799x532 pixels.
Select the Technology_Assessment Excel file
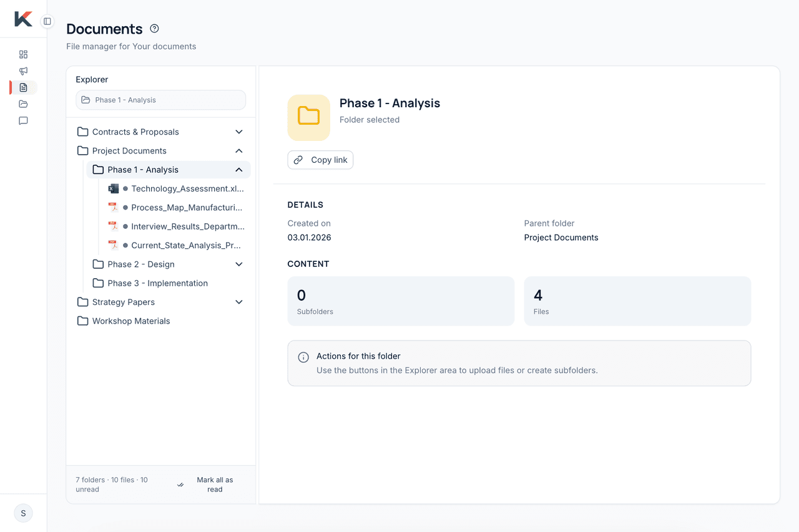(x=187, y=188)
